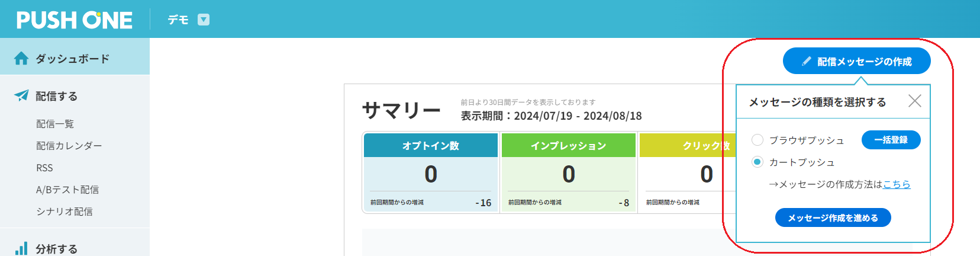This screenshot has width=980, height=256.
Task: Click the home icon beside ダッシュボード
Action: (21, 58)
